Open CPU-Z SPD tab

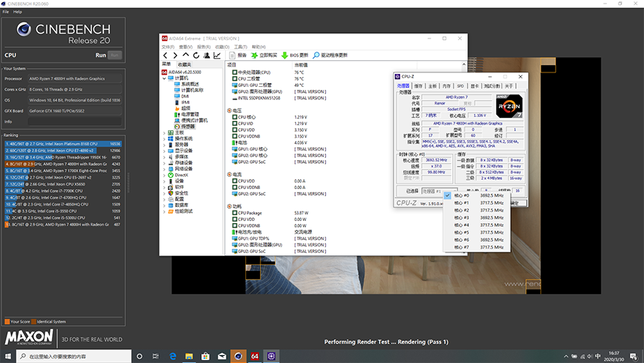coord(460,86)
